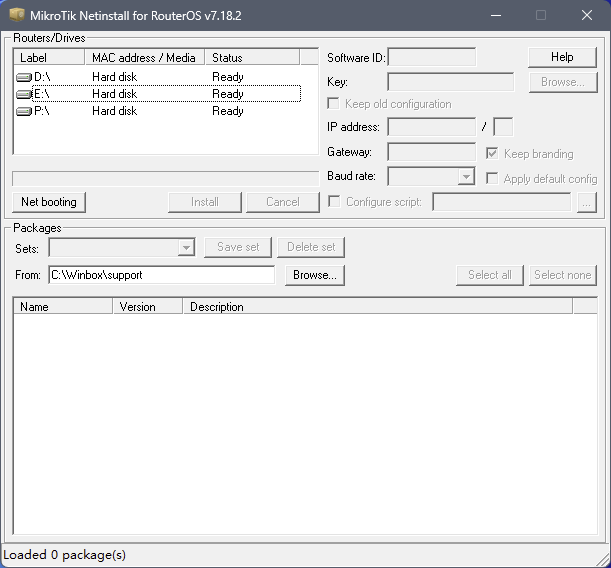611x568 pixels.
Task: Expand the Sets combo box
Action: (x=186, y=247)
